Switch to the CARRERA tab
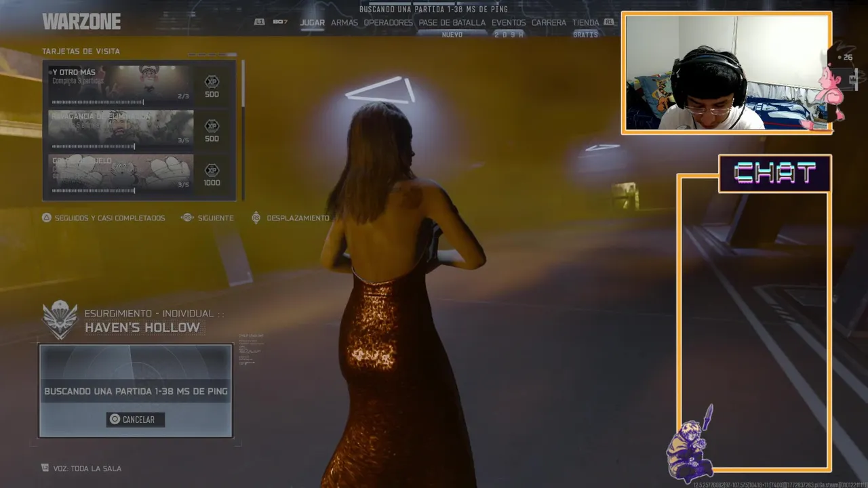Screen dimensions: 868x488 point(549,22)
